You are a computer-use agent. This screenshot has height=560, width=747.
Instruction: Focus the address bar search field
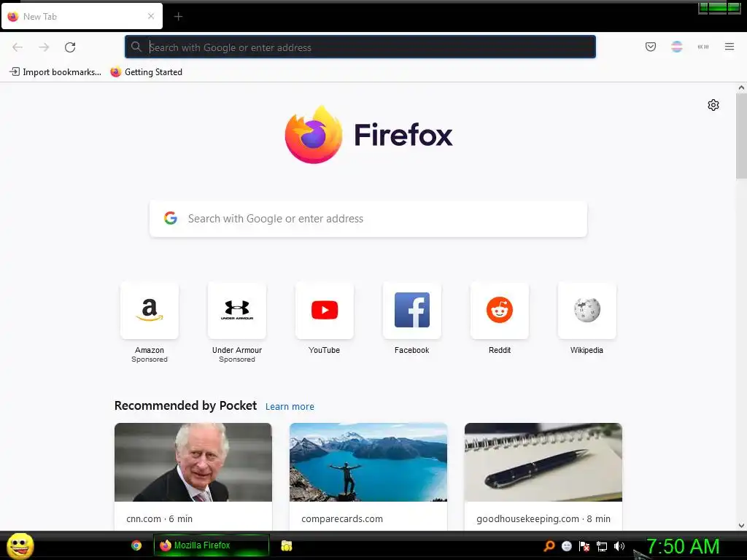360,47
